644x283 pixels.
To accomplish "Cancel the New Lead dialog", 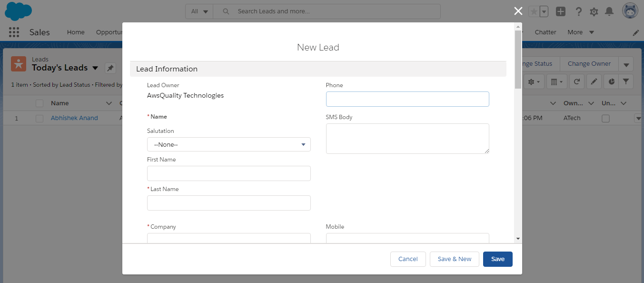I will click(x=408, y=259).
